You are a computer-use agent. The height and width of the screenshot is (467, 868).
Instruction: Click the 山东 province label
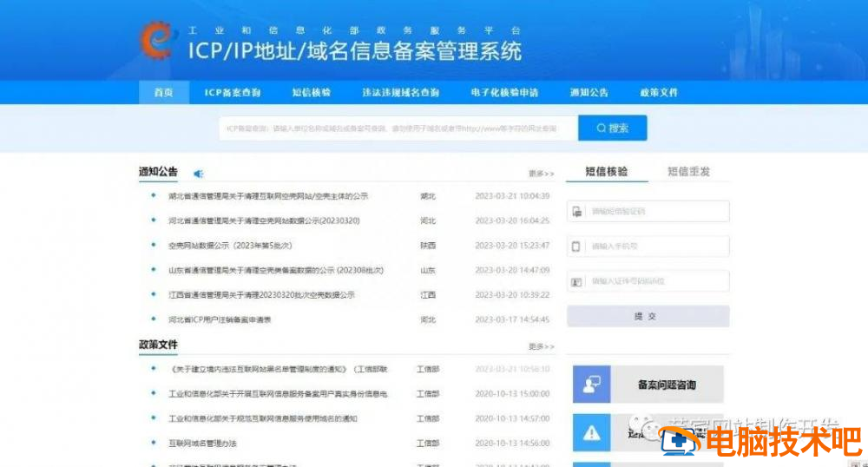pyautogui.click(x=428, y=271)
